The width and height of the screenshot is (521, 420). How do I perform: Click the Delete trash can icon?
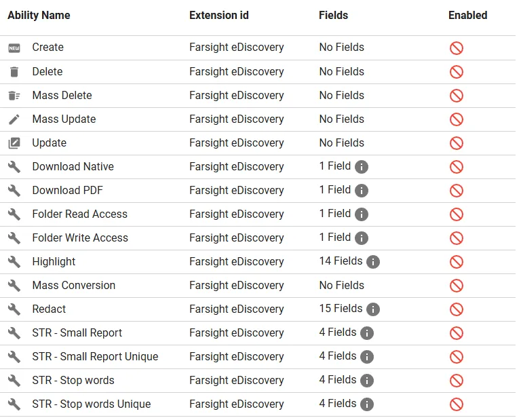coord(14,72)
